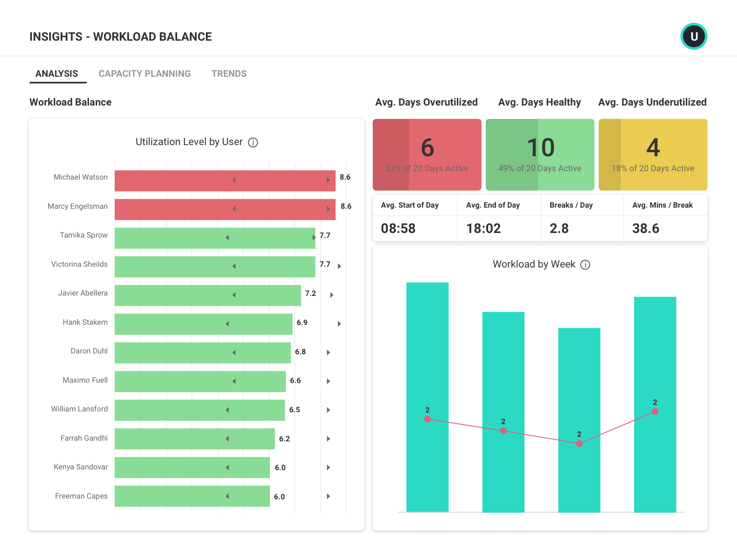Click the Kenya Sandovar user name
This screenshot has width=737, height=560.
(x=81, y=467)
